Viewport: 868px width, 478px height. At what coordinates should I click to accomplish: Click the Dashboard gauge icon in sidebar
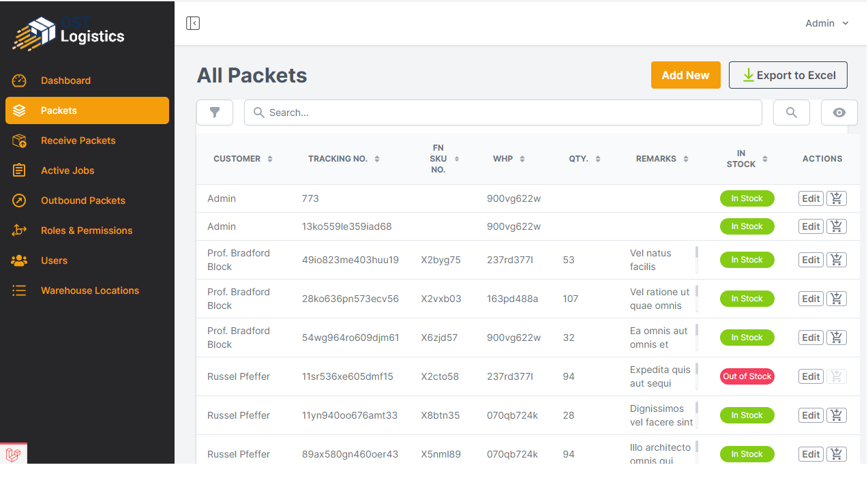coord(19,80)
